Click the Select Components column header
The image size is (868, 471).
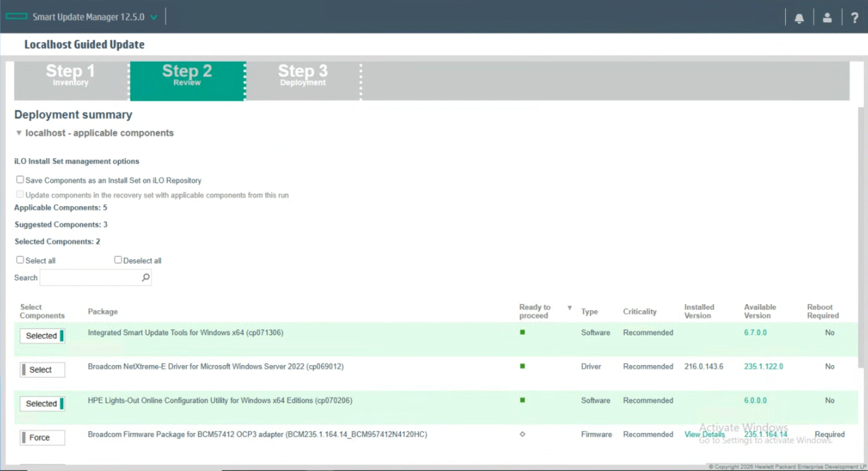(x=42, y=312)
